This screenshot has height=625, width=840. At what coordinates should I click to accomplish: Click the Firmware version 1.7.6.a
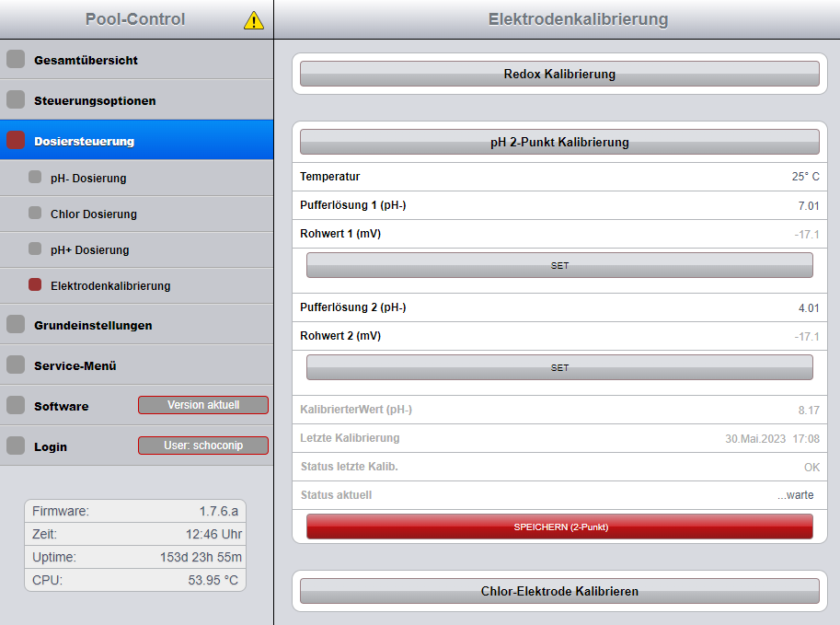tap(219, 512)
